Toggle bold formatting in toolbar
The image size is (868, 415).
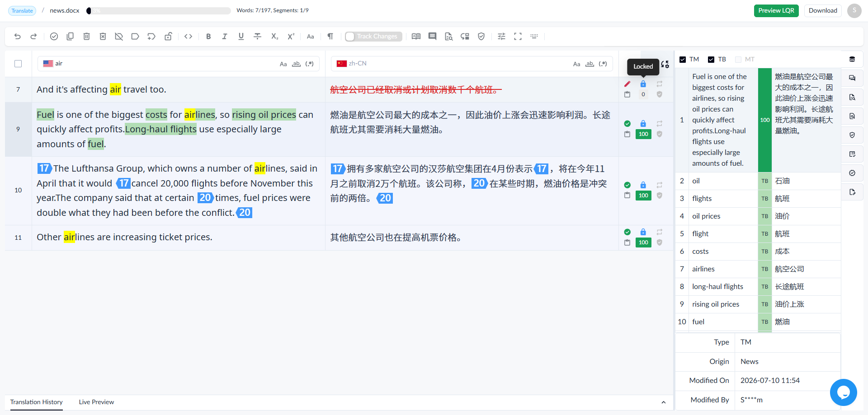click(x=208, y=37)
